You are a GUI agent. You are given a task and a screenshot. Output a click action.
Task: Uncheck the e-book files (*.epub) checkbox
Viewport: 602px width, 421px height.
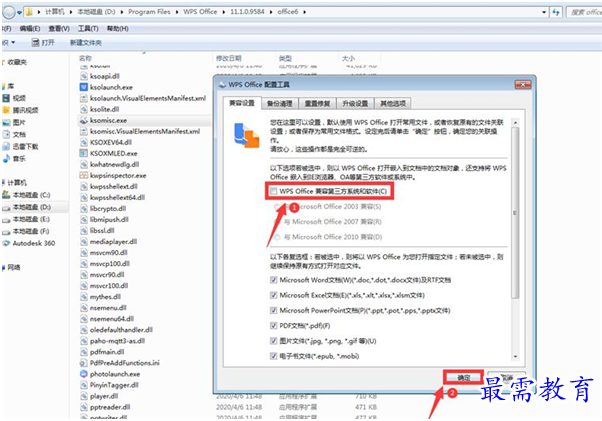(273, 356)
